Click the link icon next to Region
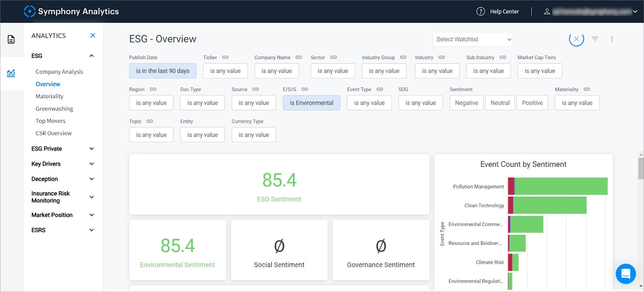This screenshot has width=644, height=292. (153, 89)
